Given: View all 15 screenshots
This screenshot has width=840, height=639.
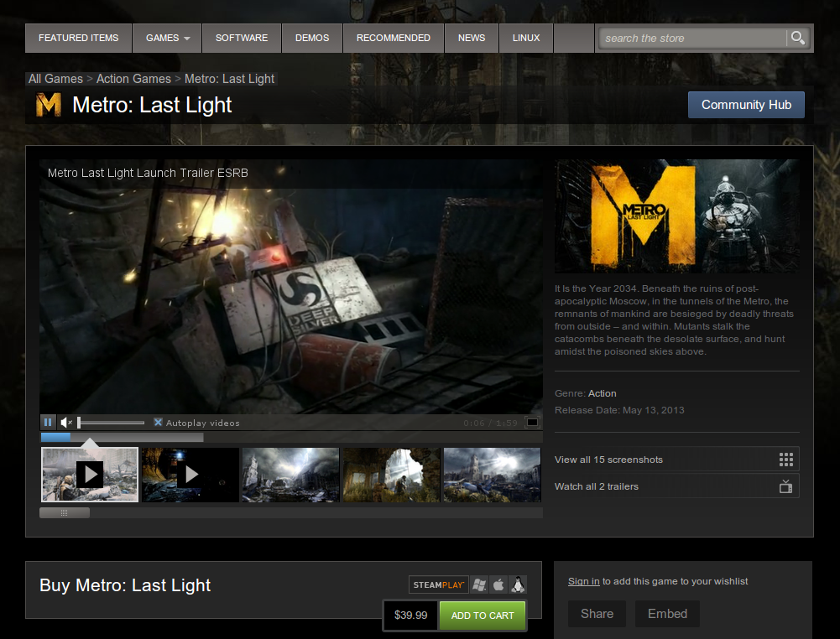Looking at the screenshot, I should (x=677, y=460).
